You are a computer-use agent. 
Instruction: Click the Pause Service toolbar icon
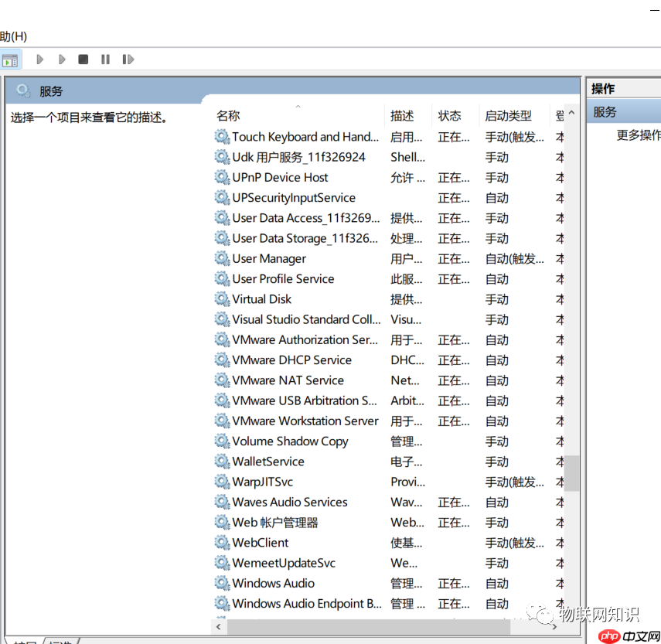coord(105,59)
